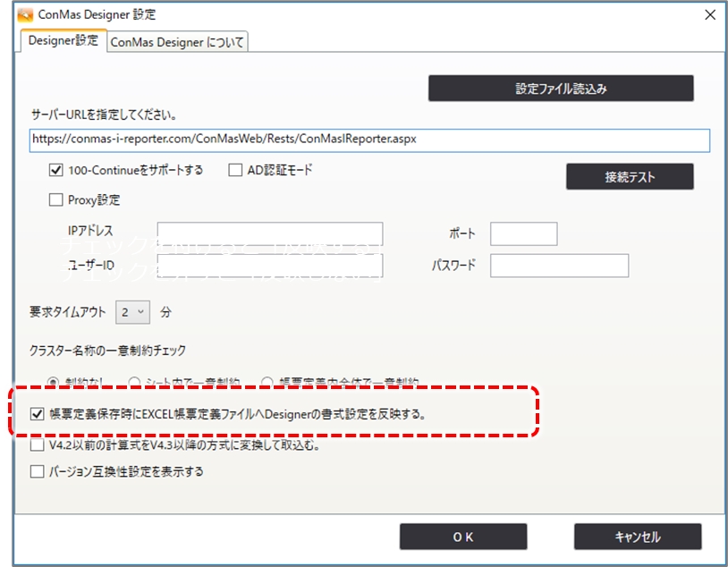Image resolution: width=728 pixels, height=567 pixels.
Task: Enable バージョン互換性設定を表示する checkbox
Action: click(38, 472)
